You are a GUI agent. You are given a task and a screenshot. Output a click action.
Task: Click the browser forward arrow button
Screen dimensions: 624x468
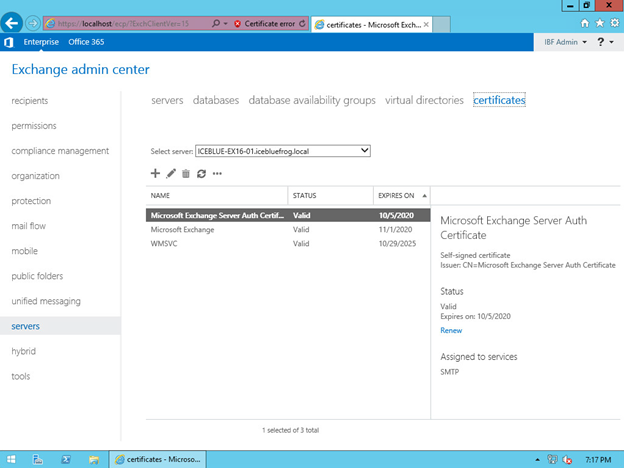[x=33, y=23]
